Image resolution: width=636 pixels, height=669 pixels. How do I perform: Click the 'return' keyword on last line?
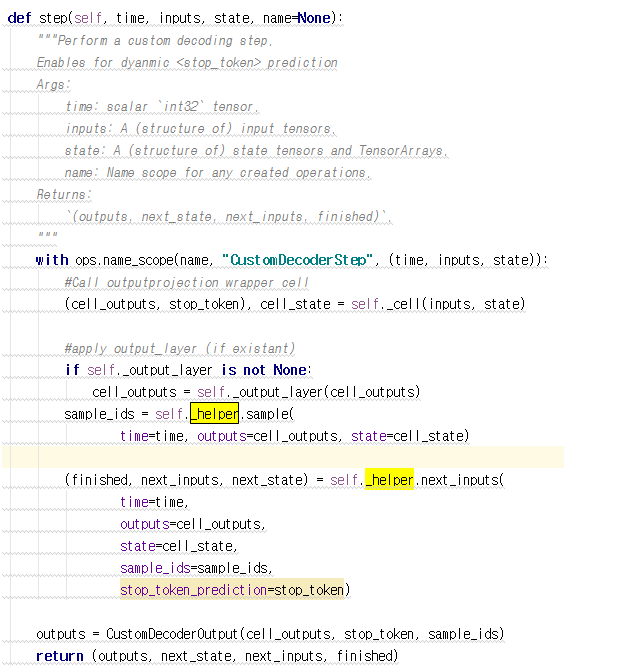pyautogui.click(x=60, y=657)
